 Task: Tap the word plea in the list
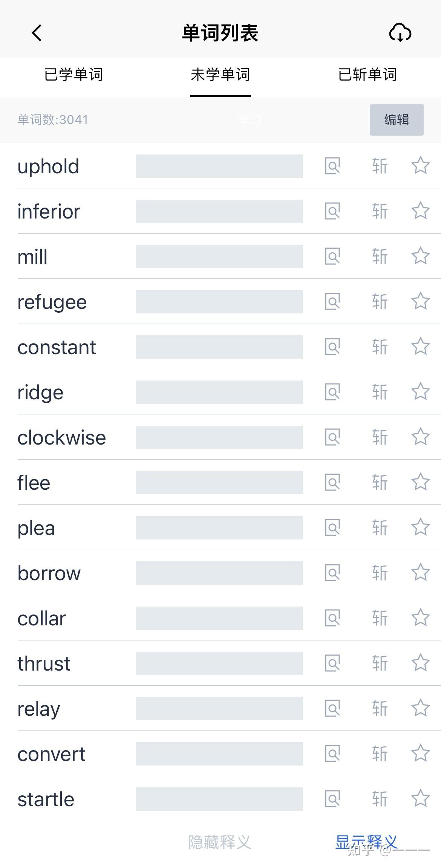point(36,528)
